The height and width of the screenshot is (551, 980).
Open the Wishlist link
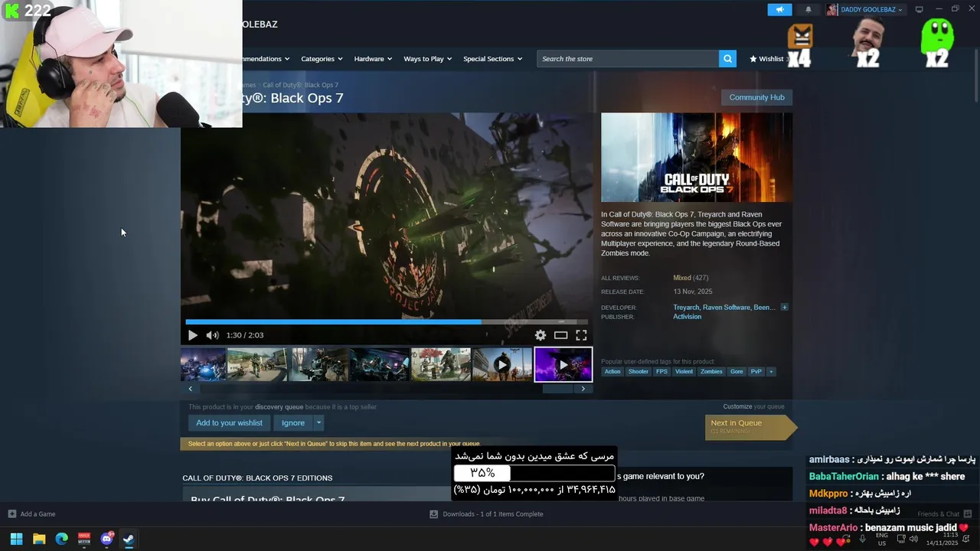tap(767, 59)
